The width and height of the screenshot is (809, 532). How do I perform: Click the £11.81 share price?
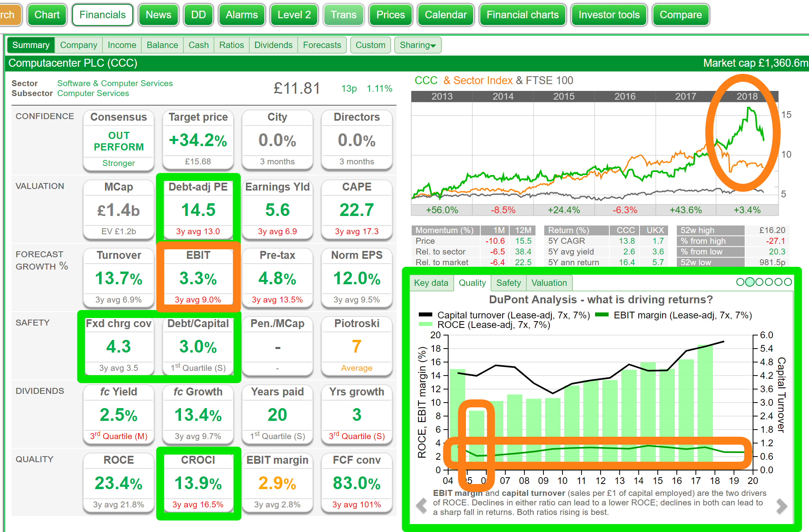click(297, 88)
